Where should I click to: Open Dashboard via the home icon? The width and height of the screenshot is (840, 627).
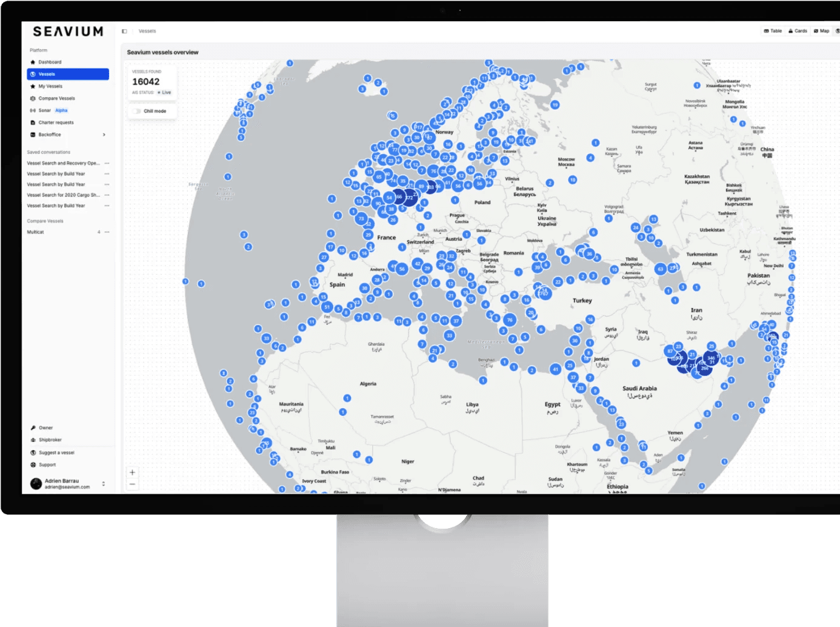(33, 62)
